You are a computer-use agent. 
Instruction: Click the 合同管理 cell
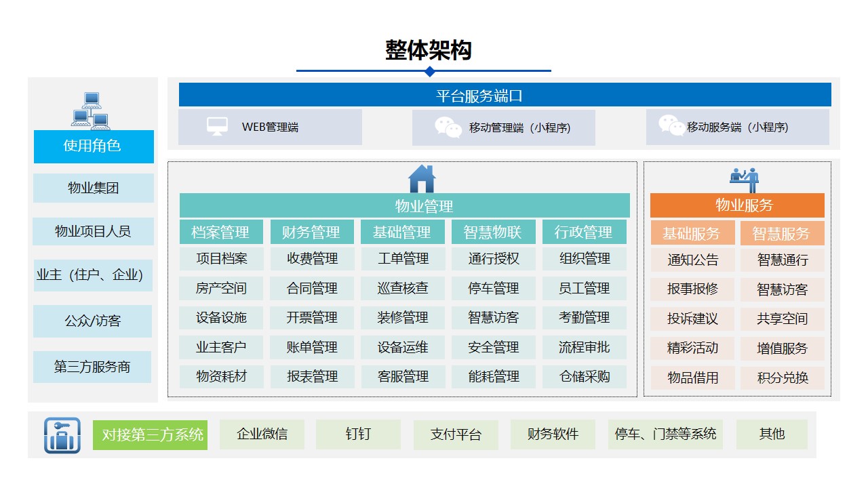coord(312,288)
